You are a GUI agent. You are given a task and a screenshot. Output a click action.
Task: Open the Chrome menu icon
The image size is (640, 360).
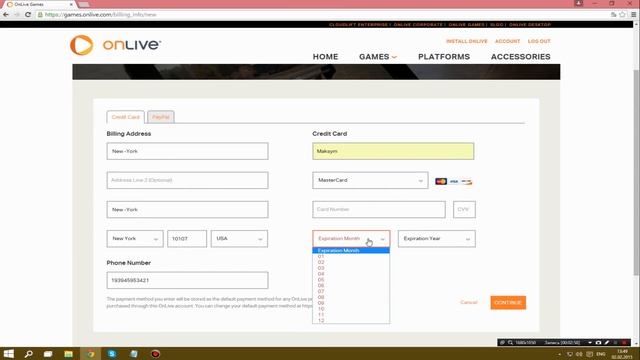point(633,14)
